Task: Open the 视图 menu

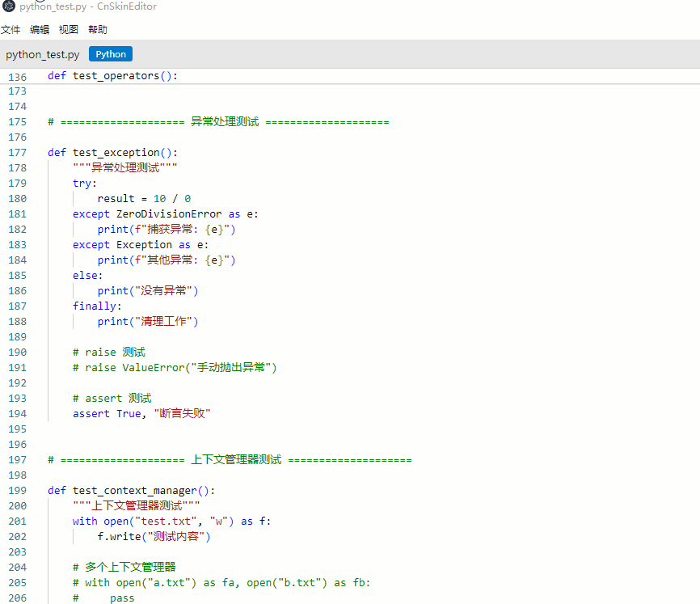Action: (x=68, y=30)
